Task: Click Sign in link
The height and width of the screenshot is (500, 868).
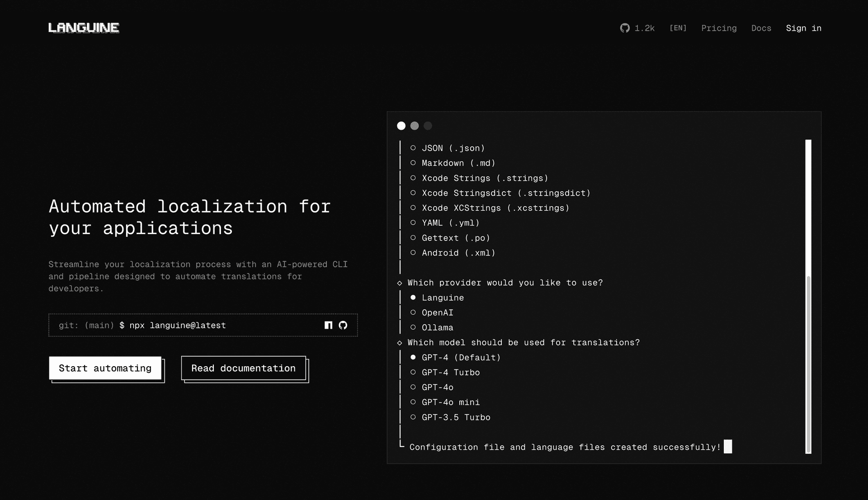Action: (803, 28)
